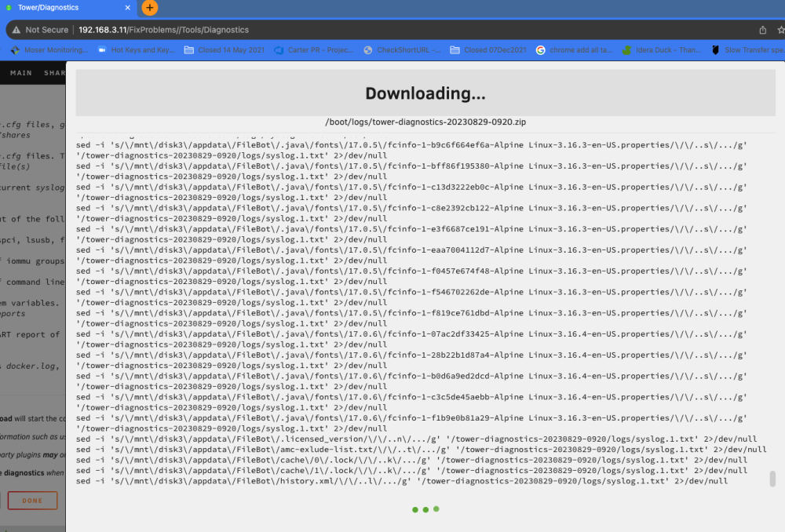The width and height of the screenshot is (785, 532).
Task: Click the sed line with cache/1/.lock
Action: (x=411, y=471)
